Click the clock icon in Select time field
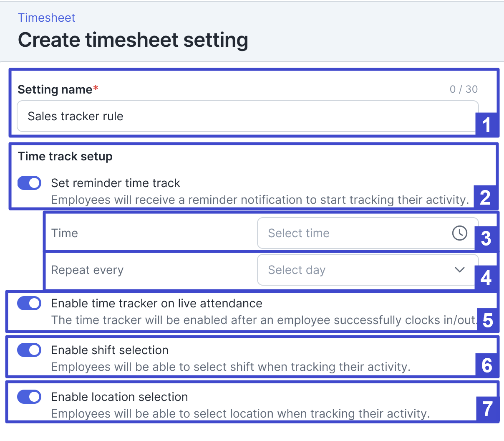The height and width of the screenshot is (441, 504). coord(460,233)
